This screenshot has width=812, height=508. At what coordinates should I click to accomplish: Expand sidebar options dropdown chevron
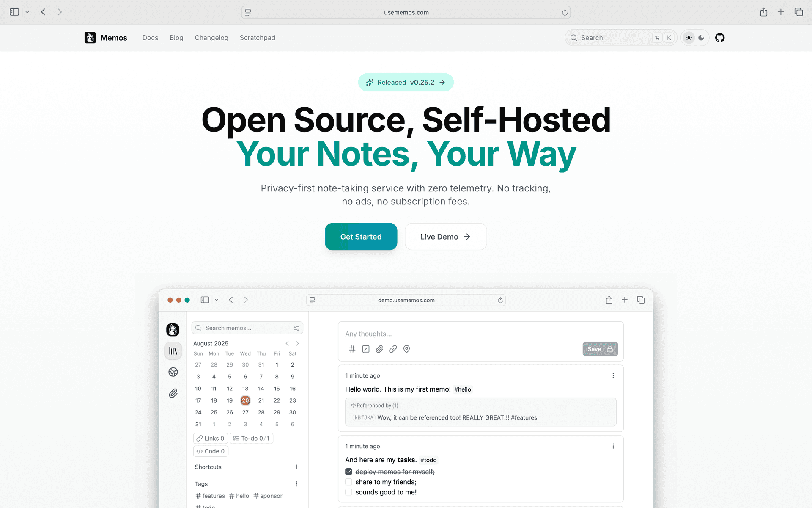click(27, 12)
